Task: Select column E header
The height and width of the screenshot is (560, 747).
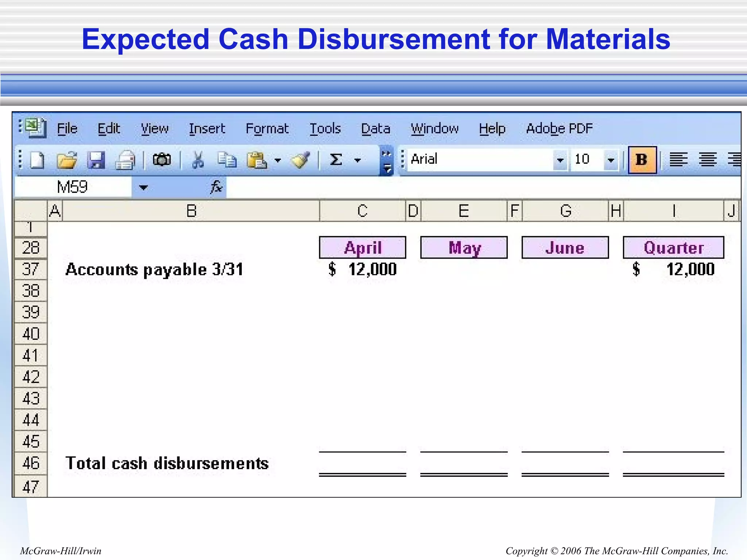Action: (x=464, y=211)
